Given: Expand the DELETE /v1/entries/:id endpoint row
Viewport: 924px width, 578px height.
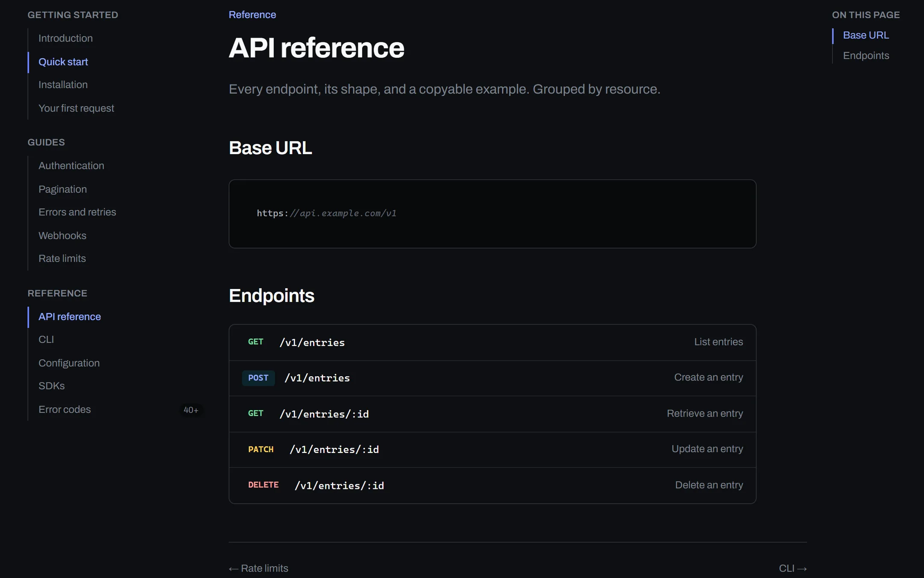Looking at the screenshot, I should [x=492, y=485].
